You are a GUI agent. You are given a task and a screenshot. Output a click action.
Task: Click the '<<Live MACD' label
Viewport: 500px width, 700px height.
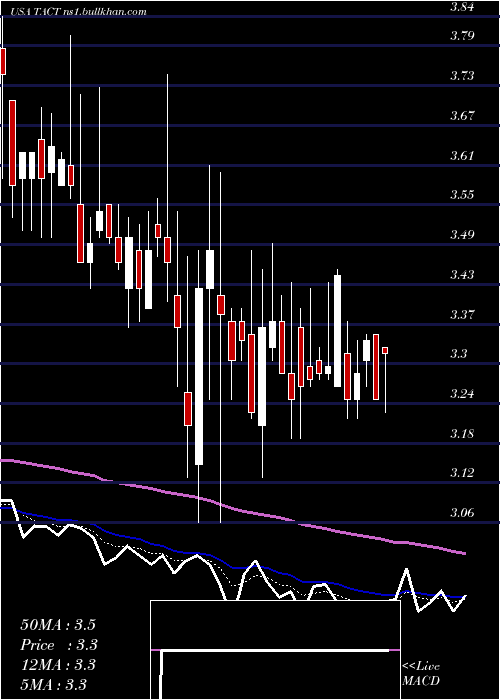(x=421, y=674)
